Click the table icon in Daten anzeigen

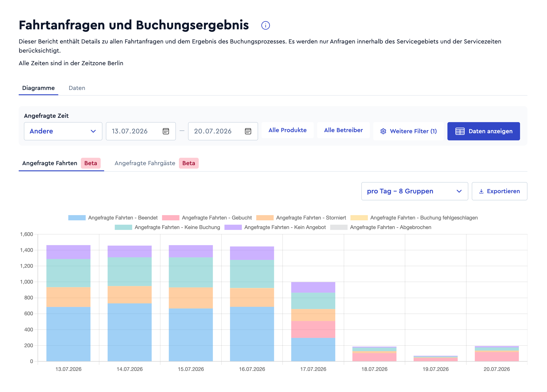(x=460, y=131)
